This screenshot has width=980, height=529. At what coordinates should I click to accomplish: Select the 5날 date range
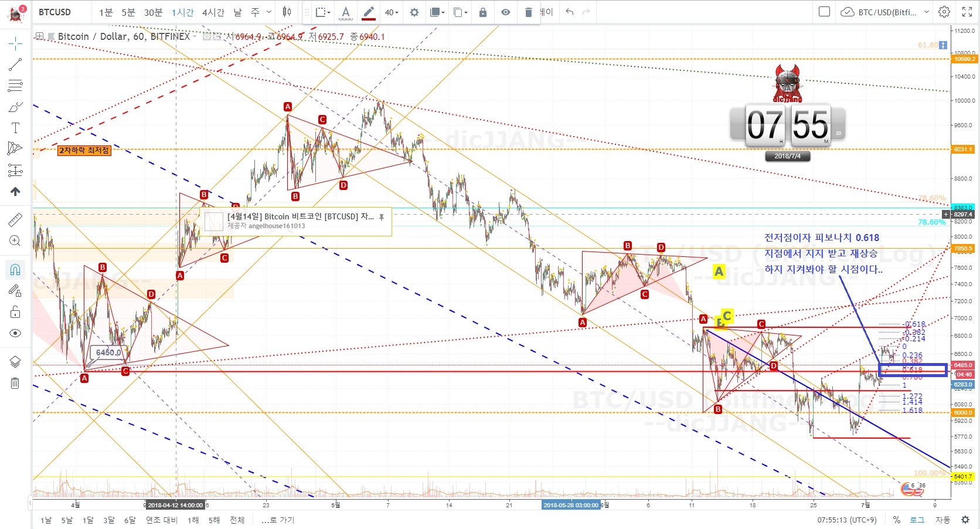point(67,520)
